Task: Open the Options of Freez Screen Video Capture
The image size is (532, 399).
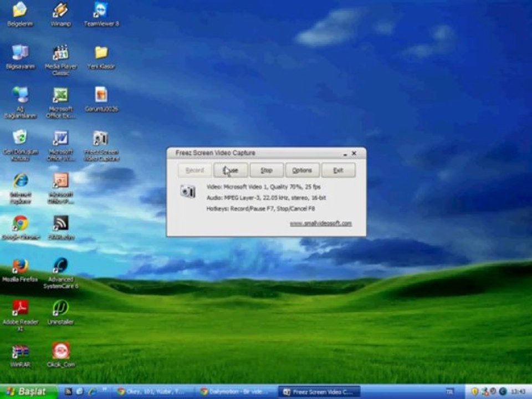Action: click(x=302, y=170)
